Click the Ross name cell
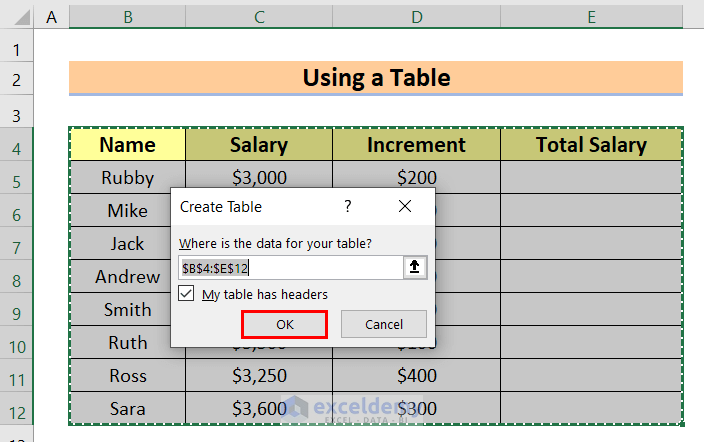The height and width of the screenshot is (442, 704). 128,376
